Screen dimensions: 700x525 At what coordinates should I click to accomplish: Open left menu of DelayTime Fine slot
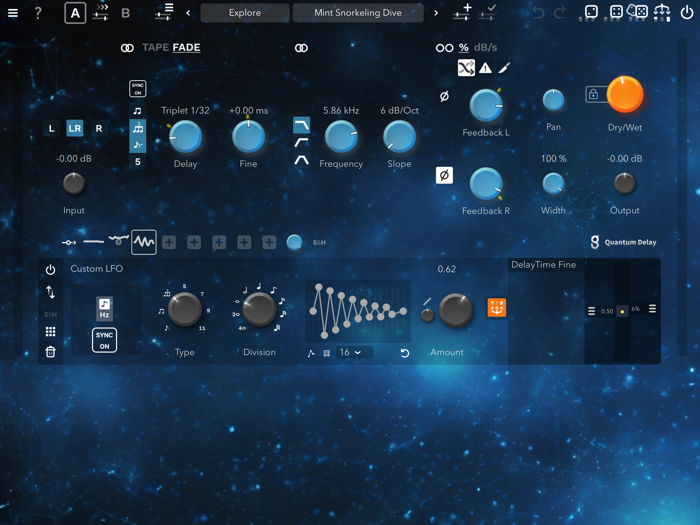click(x=591, y=311)
